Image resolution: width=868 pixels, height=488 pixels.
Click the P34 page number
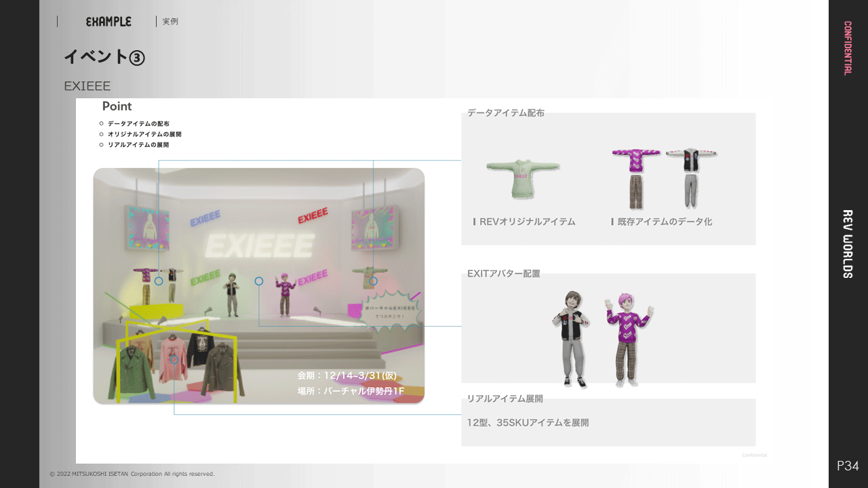click(848, 466)
